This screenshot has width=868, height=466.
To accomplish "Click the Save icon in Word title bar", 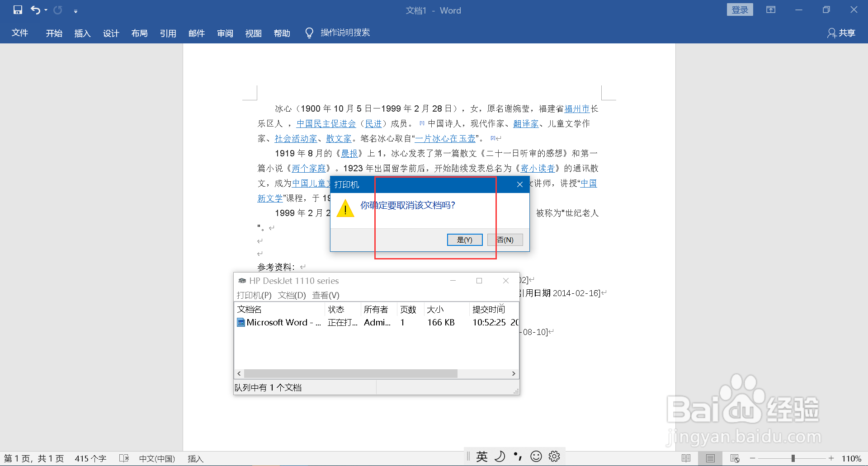I will 18,10.
